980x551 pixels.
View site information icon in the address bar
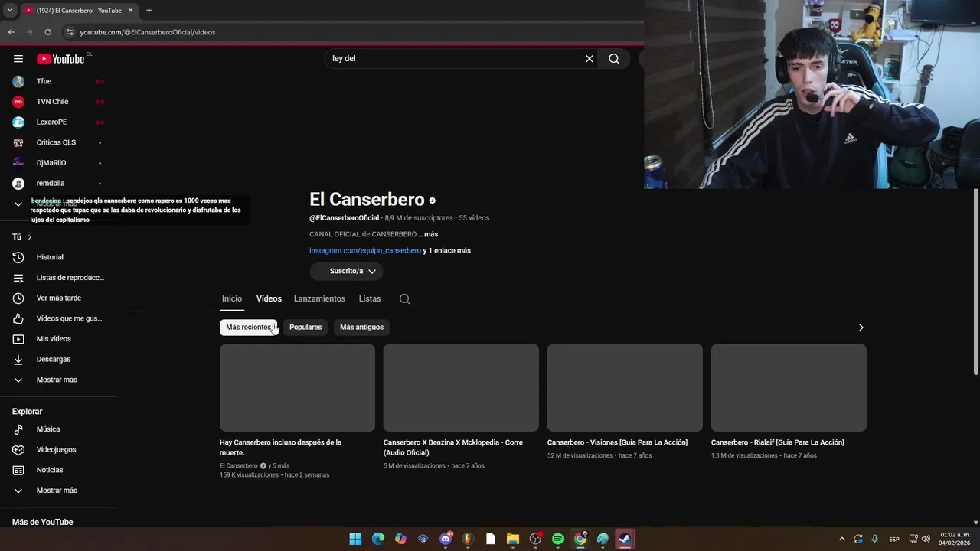tap(70, 32)
